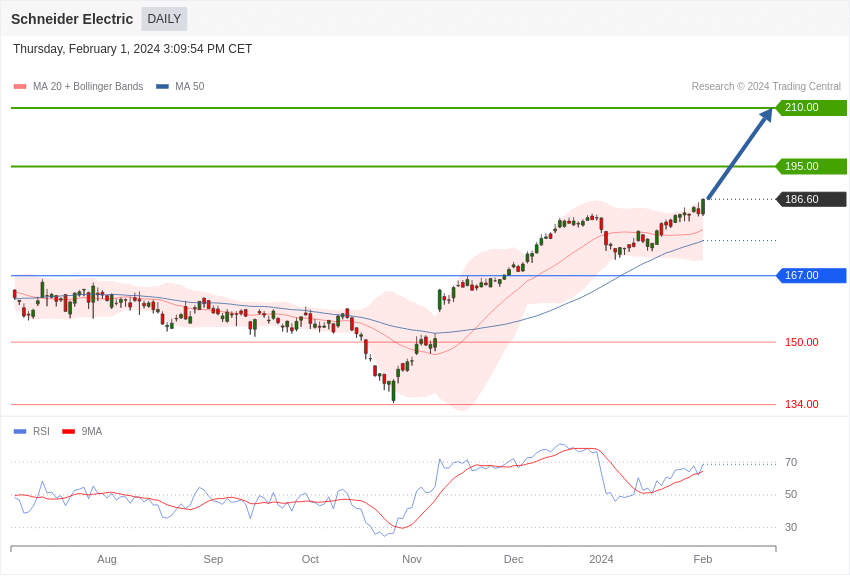Click the 134.00 support level label
Image resolution: width=850 pixels, height=576 pixels.
(801, 404)
